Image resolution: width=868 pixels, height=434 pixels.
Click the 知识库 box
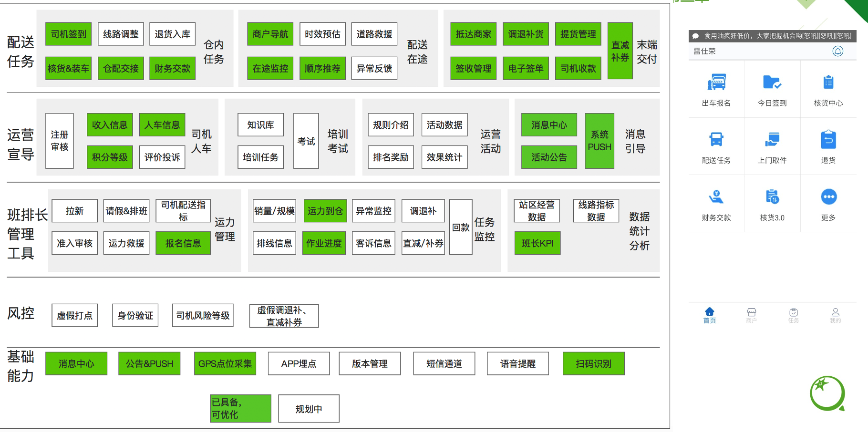pyautogui.click(x=261, y=125)
